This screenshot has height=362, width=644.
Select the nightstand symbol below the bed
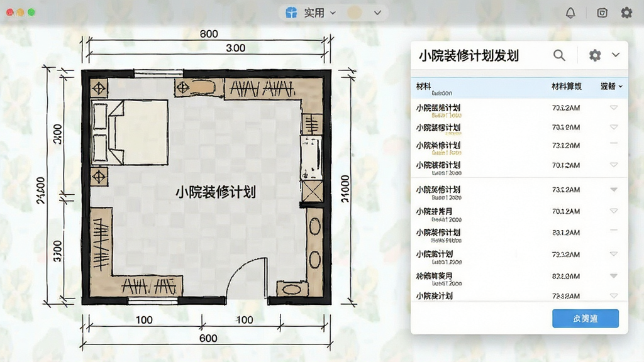pos(99,177)
